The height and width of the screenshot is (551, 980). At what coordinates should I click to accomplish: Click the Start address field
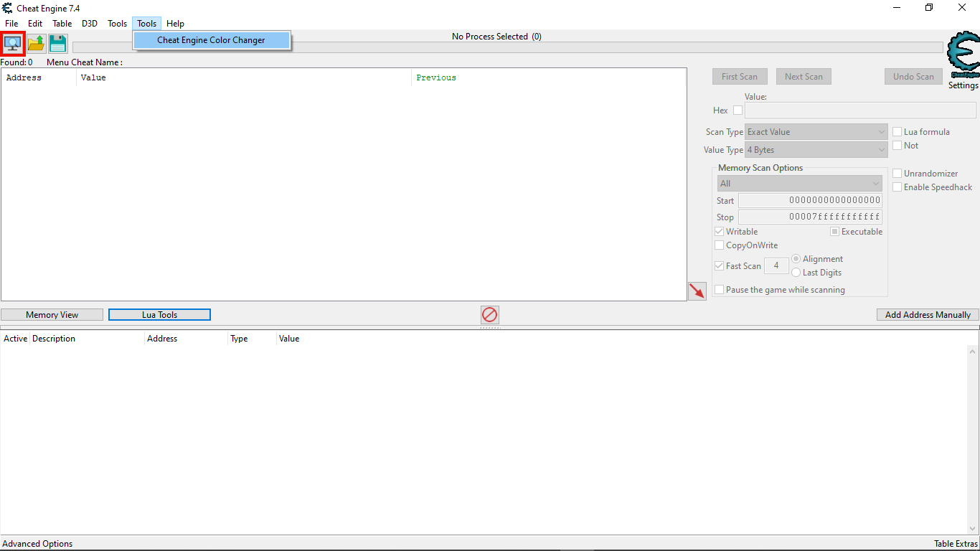[x=810, y=200]
